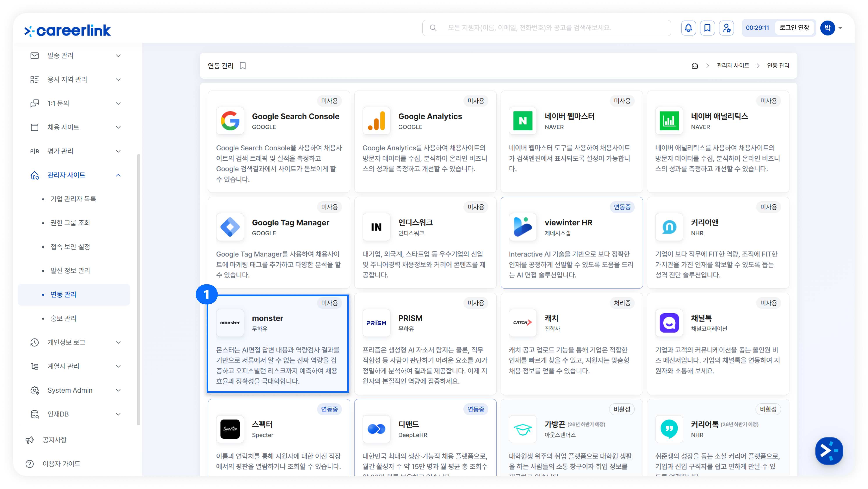Click the 채널톡 card title
The image size is (868, 489).
point(701,318)
